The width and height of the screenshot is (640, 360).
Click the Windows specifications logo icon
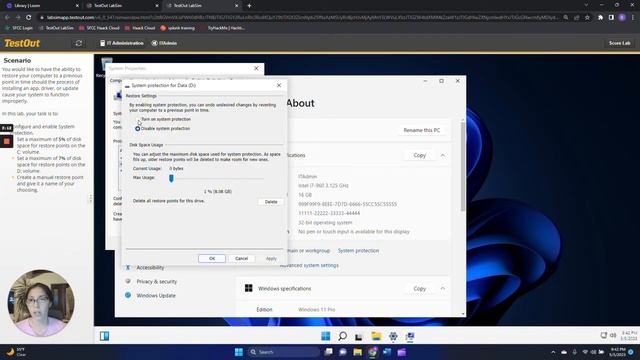pos(248,288)
